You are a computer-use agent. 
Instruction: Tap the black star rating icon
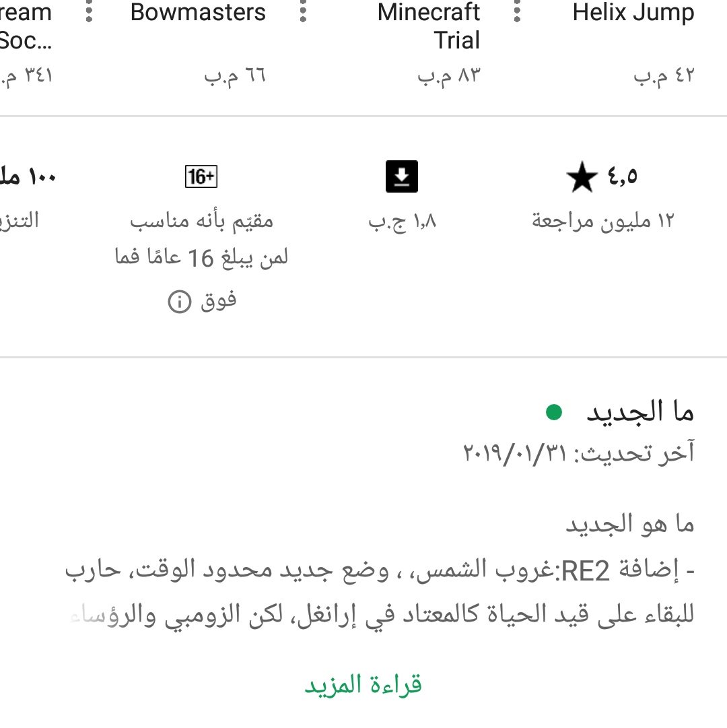582,177
